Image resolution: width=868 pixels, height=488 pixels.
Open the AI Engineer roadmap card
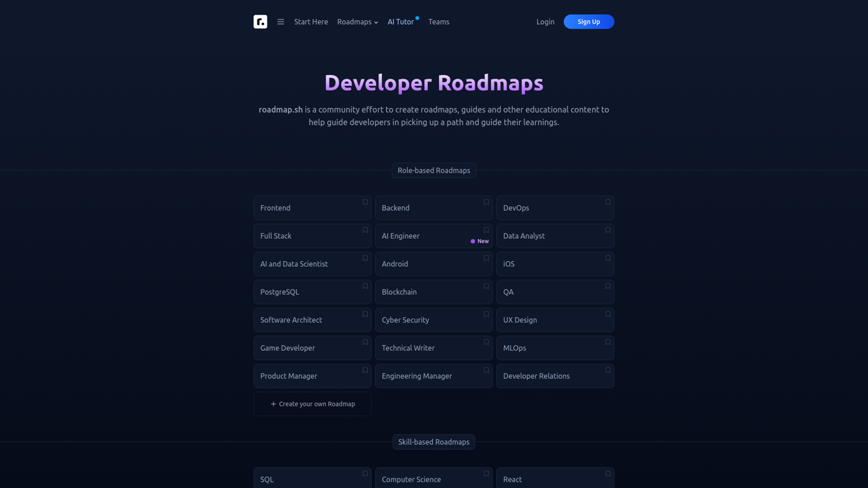coord(434,236)
